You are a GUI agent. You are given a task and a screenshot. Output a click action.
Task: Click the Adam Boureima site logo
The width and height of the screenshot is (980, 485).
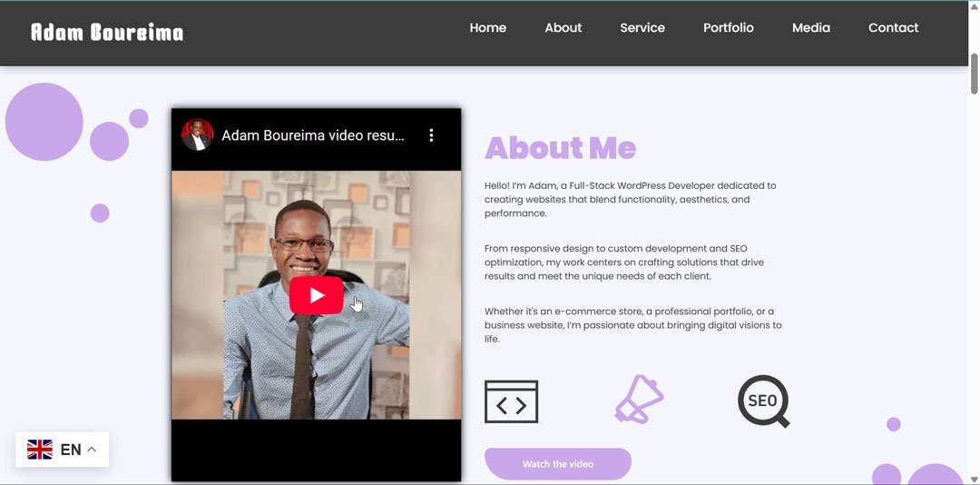(x=107, y=33)
